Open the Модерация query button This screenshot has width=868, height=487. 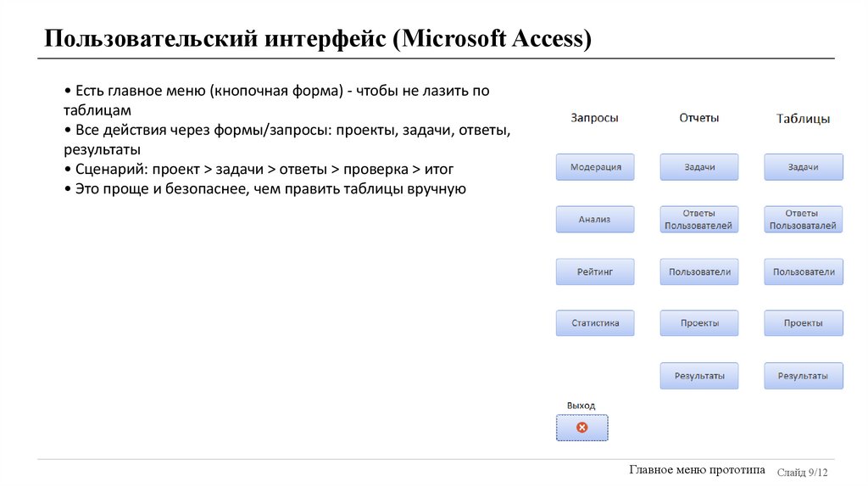pyautogui.click(x=595, y=167)
